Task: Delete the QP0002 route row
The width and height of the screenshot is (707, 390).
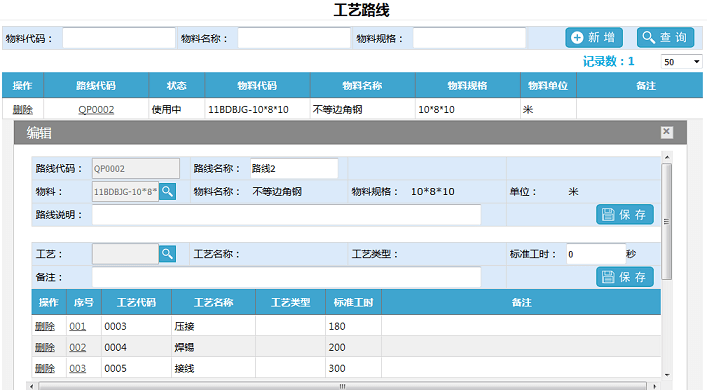Action: click(x=23, y=110)
